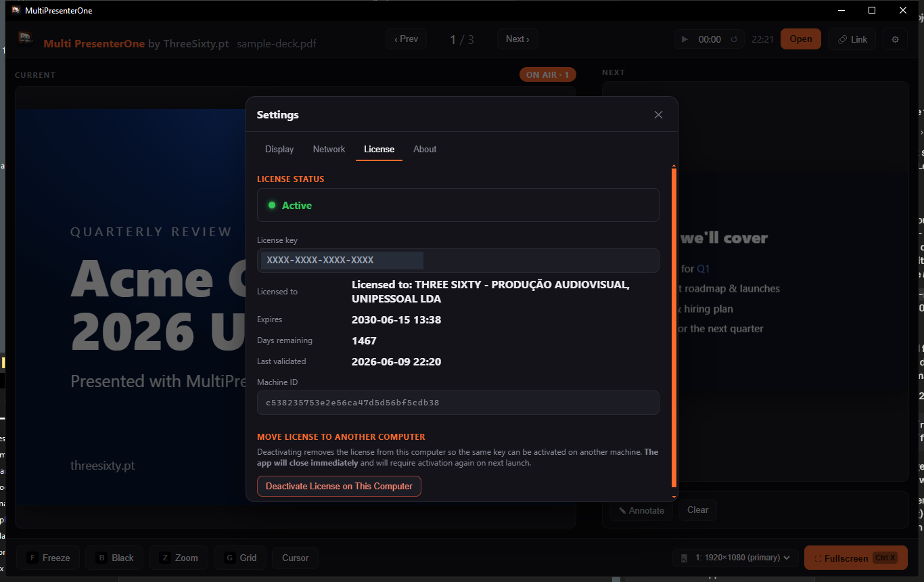Viewport: 924px width, 582px height.
Task: Click the Fullscreen button
Action: pyautogui.click(x=856, y=558)
